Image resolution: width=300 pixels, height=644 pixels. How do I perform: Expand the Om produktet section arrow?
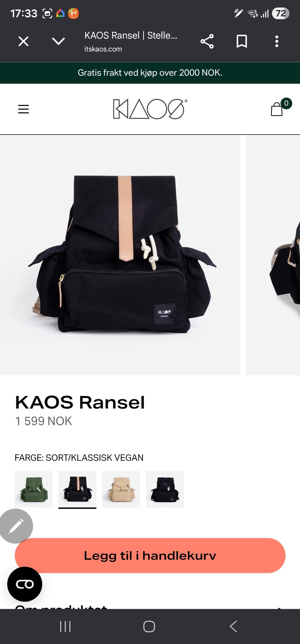pos(279,607)
